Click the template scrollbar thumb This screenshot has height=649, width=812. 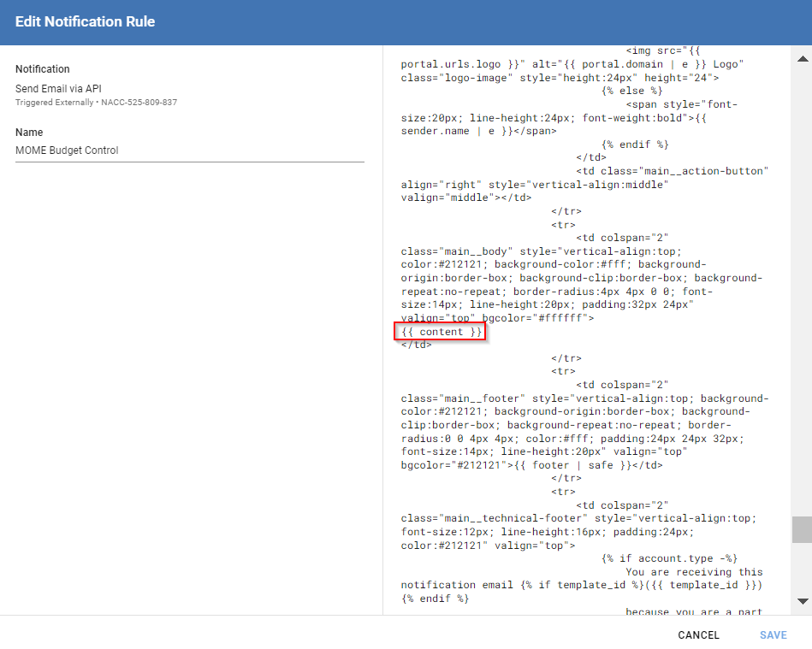click(x=803, y=529)
